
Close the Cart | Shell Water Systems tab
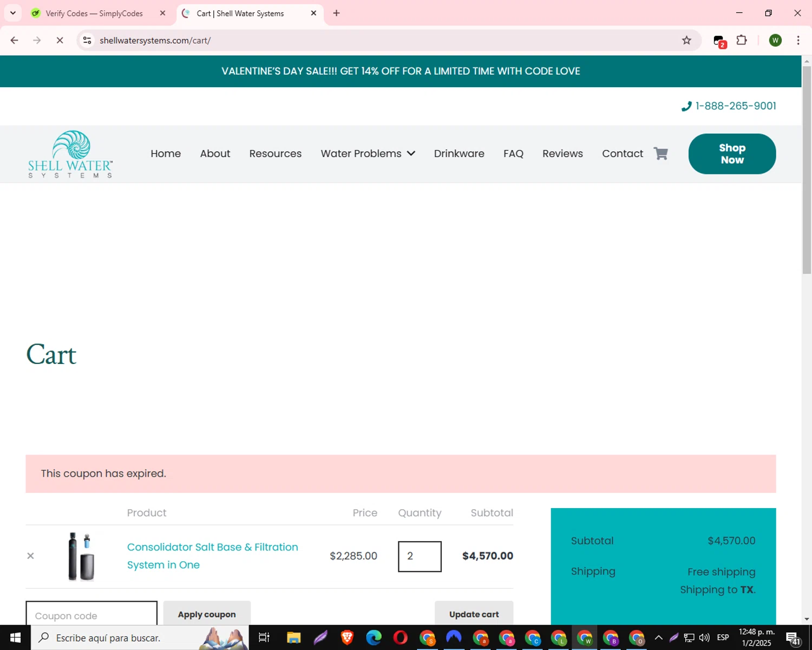313,13
